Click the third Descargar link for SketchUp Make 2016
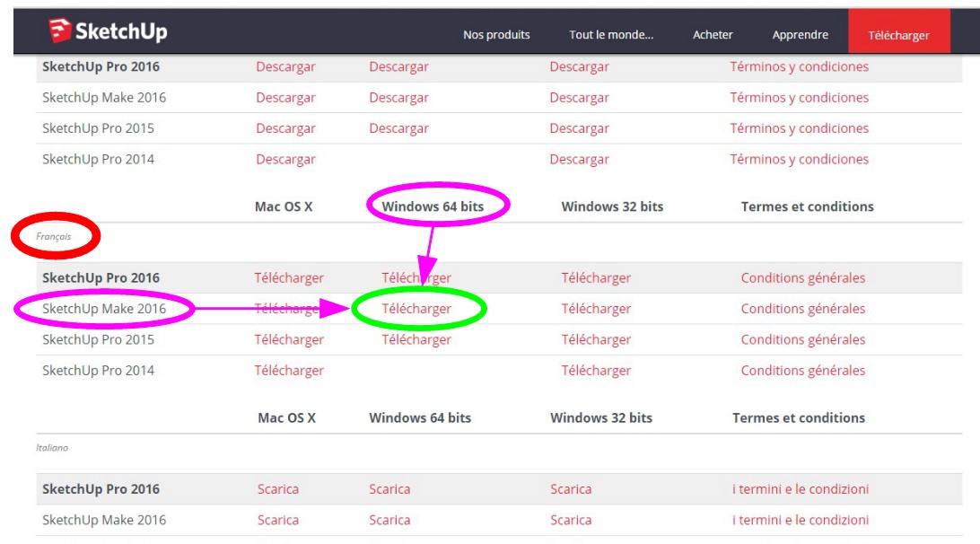This screenshot has width=980, height=544. [580, 98]
